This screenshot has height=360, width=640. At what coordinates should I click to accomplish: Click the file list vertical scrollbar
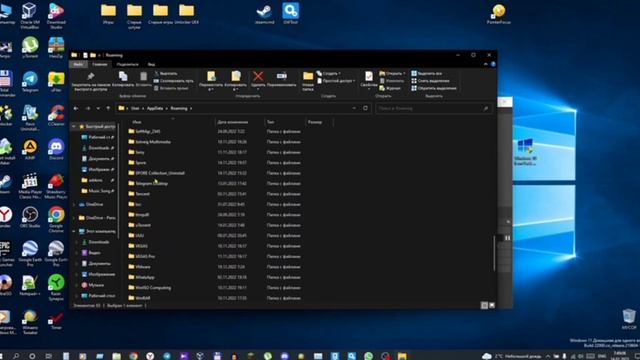(x=494, y=253)
